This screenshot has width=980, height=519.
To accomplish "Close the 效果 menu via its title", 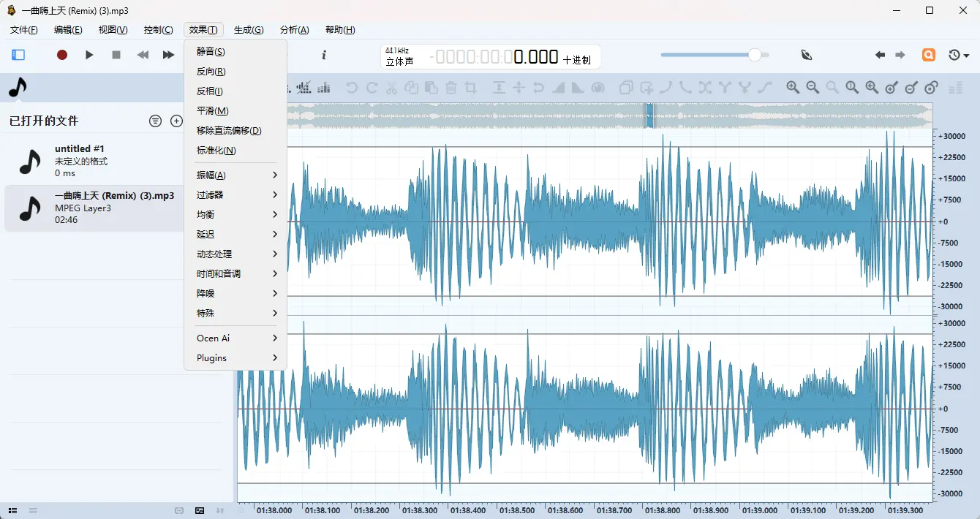I will pos(203,30).
